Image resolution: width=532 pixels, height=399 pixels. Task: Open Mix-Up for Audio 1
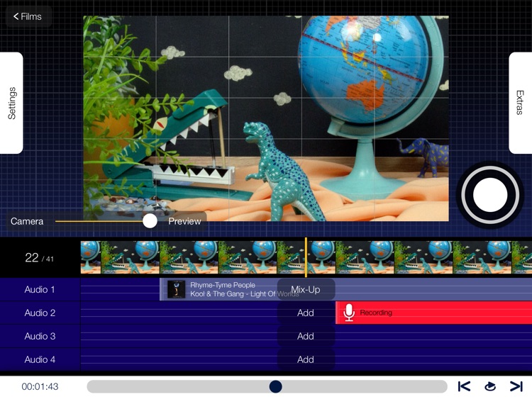(x=306, y=289)
